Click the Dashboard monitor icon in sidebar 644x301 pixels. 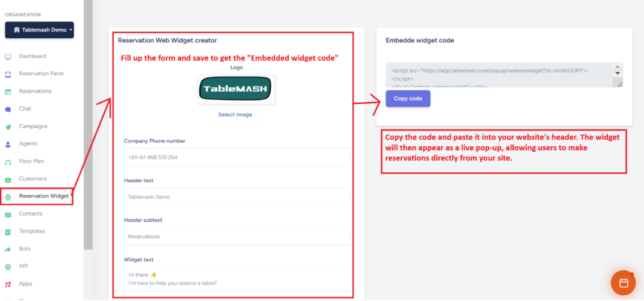pyautogui.click(x=8, y=57)
